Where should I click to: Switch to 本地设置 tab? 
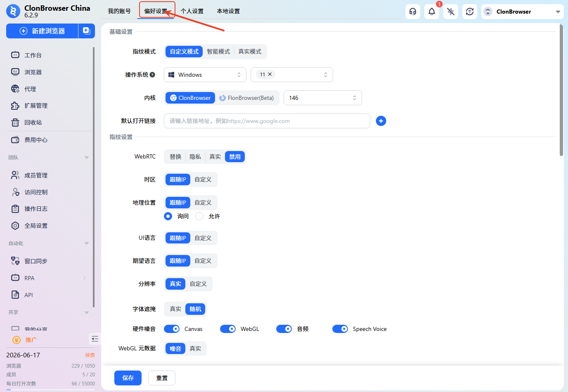click(228, 11)
